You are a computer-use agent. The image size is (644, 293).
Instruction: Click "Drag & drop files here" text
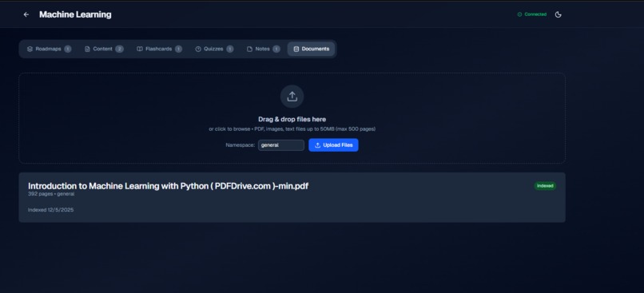pyautogui.click(x=292, y=120)
